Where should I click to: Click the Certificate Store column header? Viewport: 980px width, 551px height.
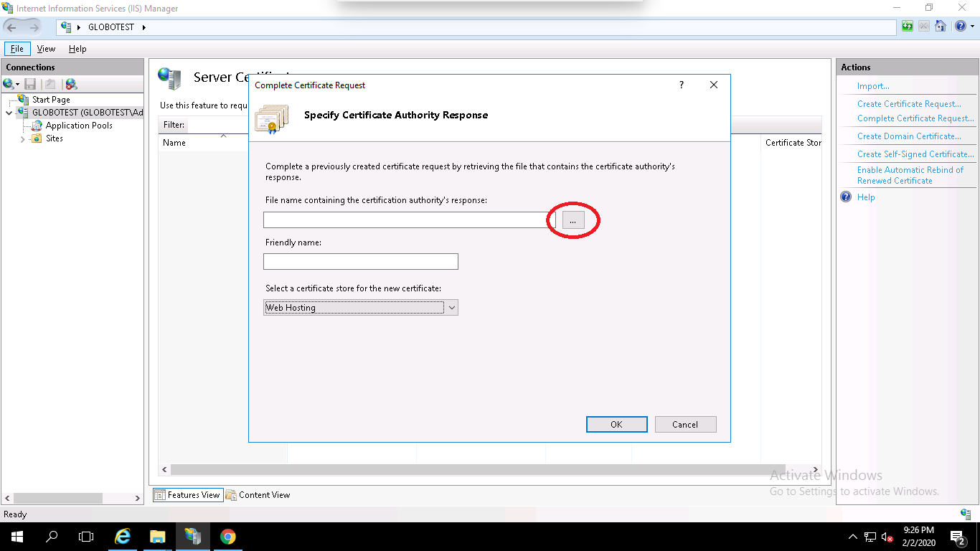793,143
